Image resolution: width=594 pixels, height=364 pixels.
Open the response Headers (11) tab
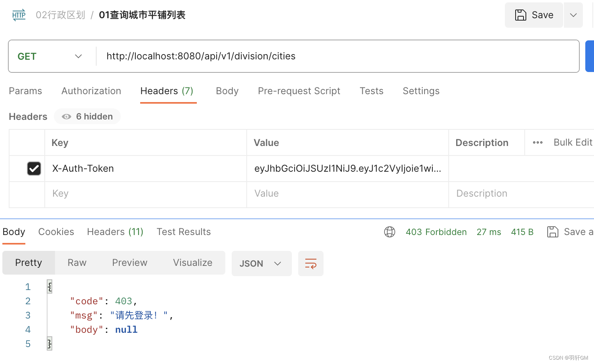[115, 232]
